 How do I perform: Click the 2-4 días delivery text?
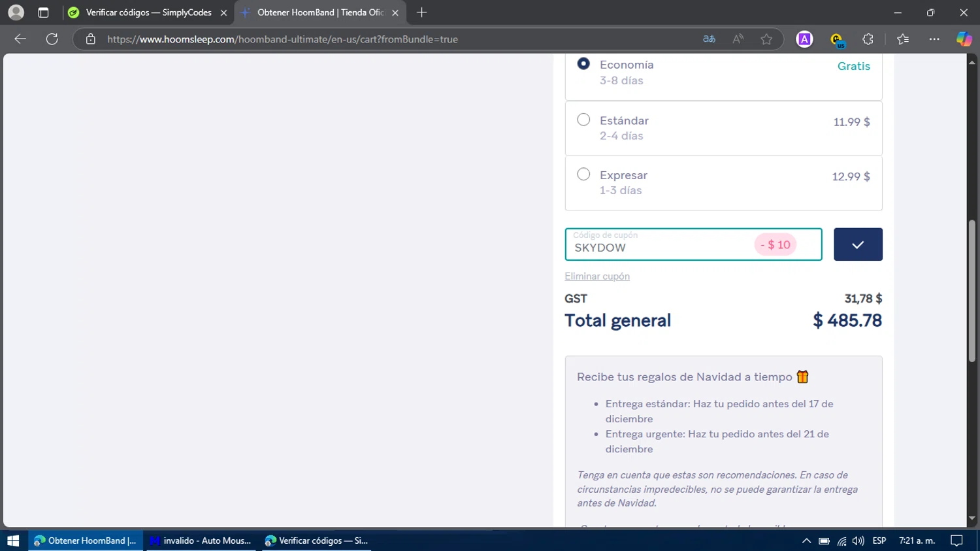[621, 136]
